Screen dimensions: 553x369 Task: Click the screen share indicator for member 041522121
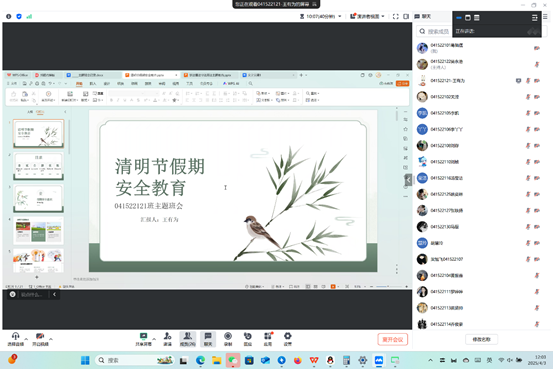(x=518, y=81)
